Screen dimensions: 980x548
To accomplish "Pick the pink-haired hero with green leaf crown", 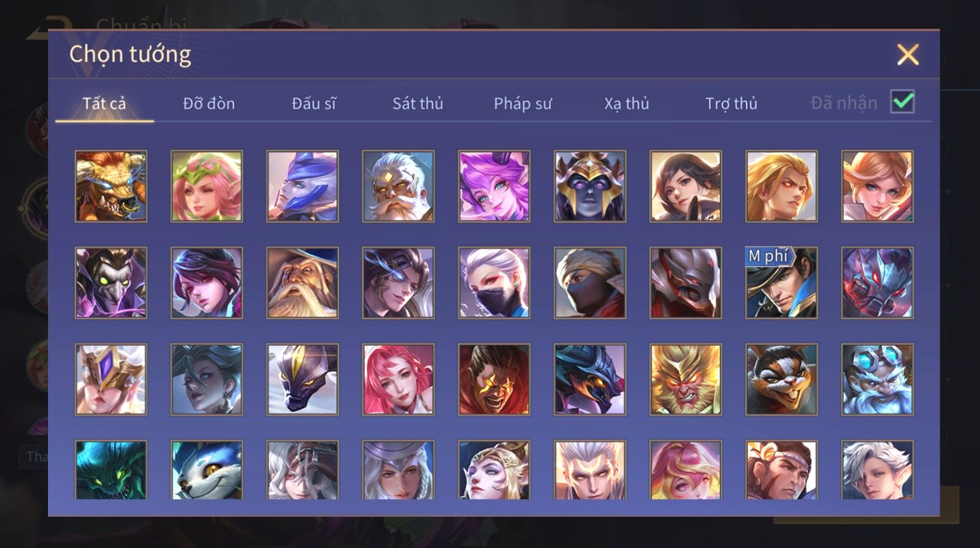I will click(207, 187).
